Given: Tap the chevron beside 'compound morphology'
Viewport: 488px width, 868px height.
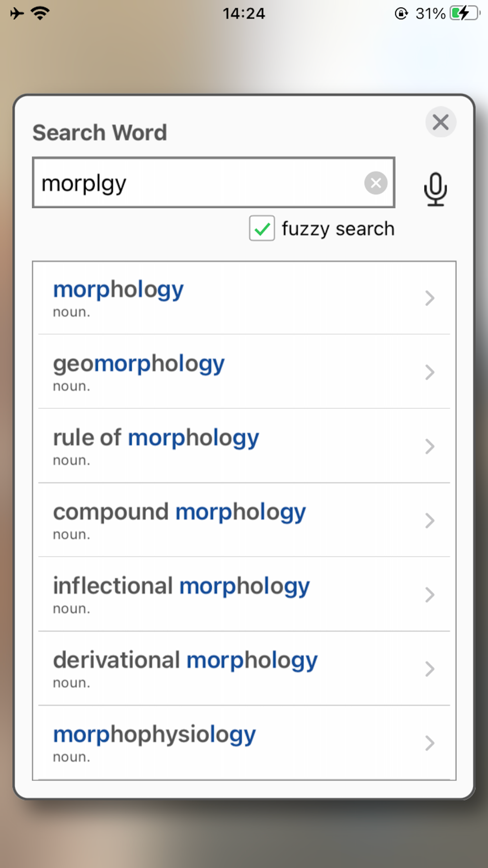Looking at the screenshot, I should coord(429,521).
